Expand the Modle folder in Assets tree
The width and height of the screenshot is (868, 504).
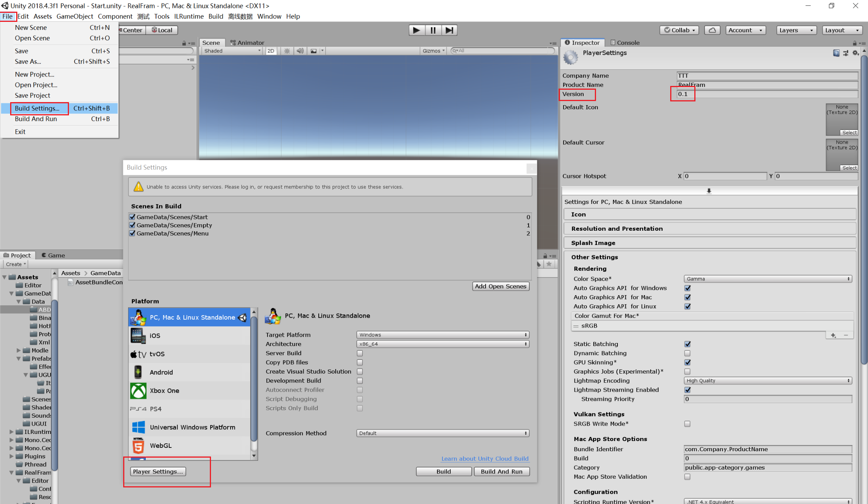point(18,351)
